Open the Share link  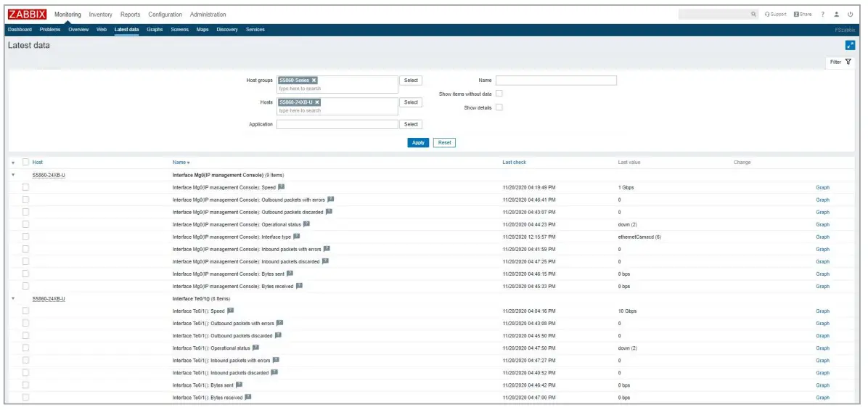pos(803,15)
